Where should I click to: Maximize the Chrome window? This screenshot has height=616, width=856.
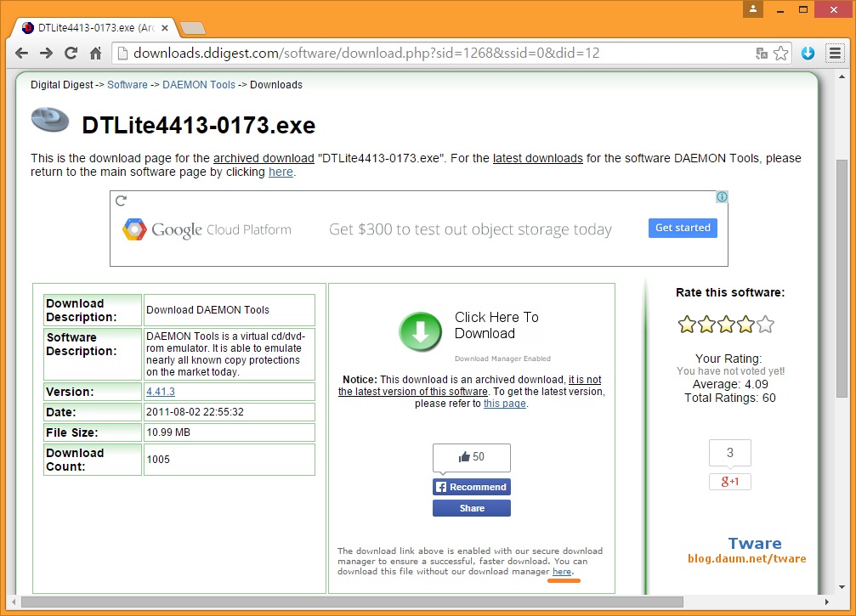(x=803, y=9)
